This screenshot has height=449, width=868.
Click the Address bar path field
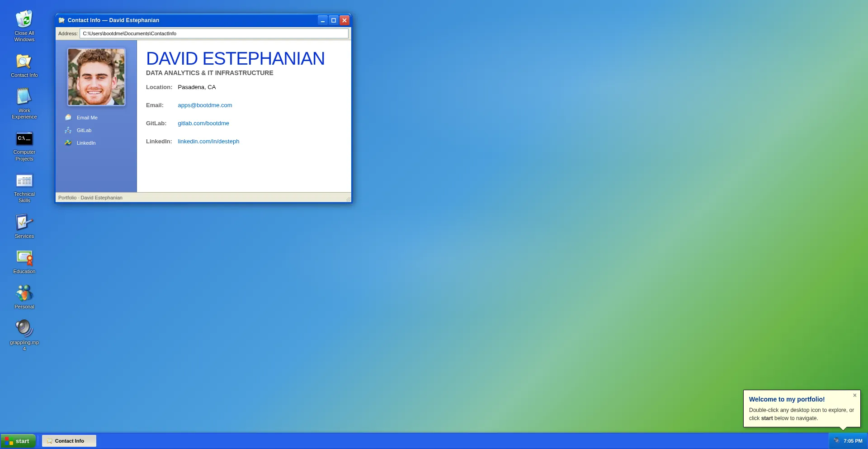(214, 33)
